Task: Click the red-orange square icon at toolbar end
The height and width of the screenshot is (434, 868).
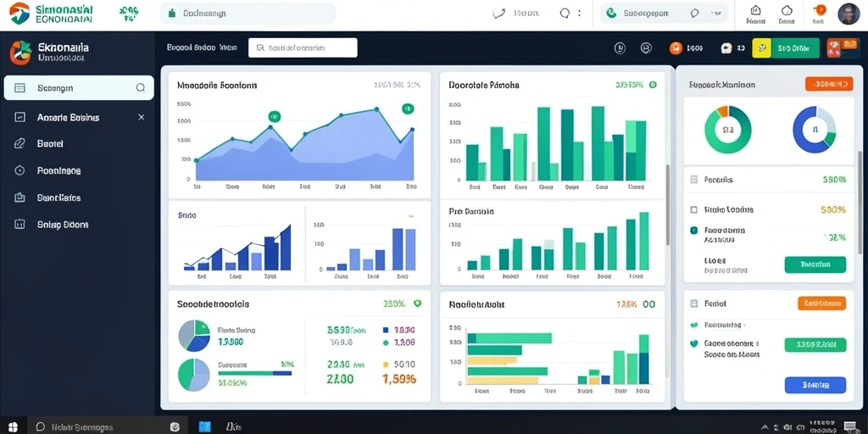Action: [835, 48]
